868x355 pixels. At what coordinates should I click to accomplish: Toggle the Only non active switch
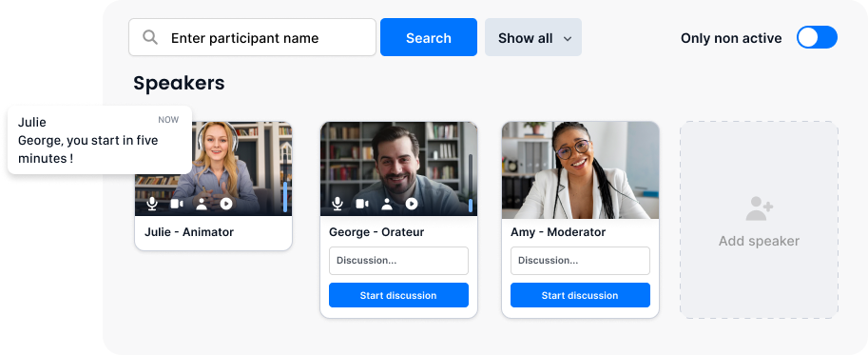(817, 37)
